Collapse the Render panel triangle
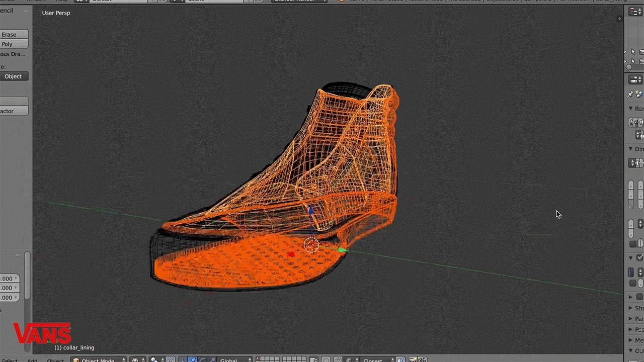Image resolution: width=644 pixels, height=362 pixels. pyautogui.click(x=630, y=109)
